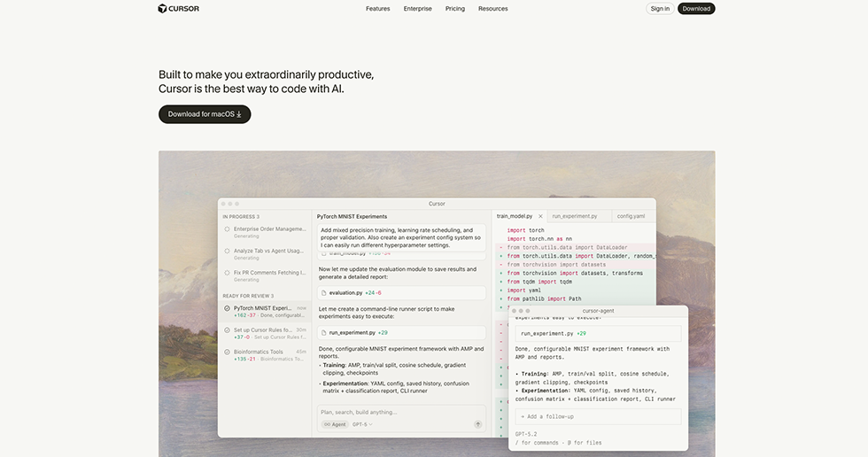This screenshot has width=868, height=457.
Task: Switch to the config.yaml editor tab
Action: pos(631,216)
